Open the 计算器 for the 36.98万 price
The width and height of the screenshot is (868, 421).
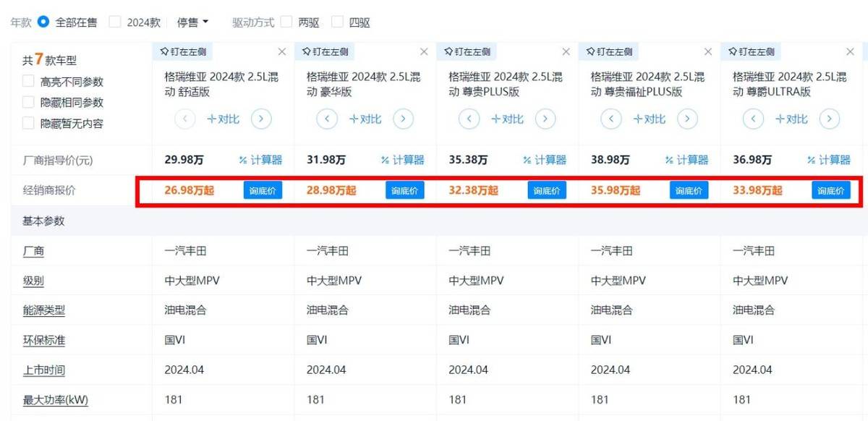(x=829, y=160)
